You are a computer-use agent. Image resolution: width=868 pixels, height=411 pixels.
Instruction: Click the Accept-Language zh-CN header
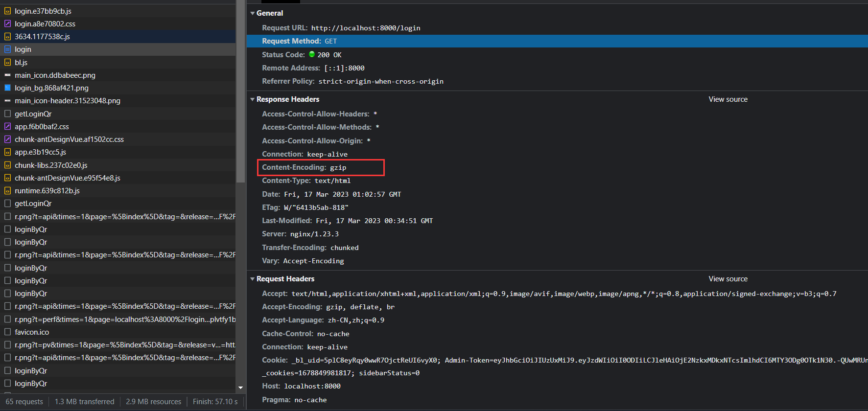click(323, 320)
